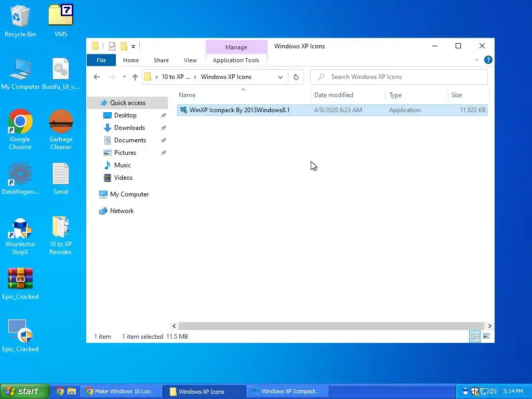The height and width of the screenshot is (399, 532).
Task: Select My Computer in navigation pane
Action: (129, 194)
